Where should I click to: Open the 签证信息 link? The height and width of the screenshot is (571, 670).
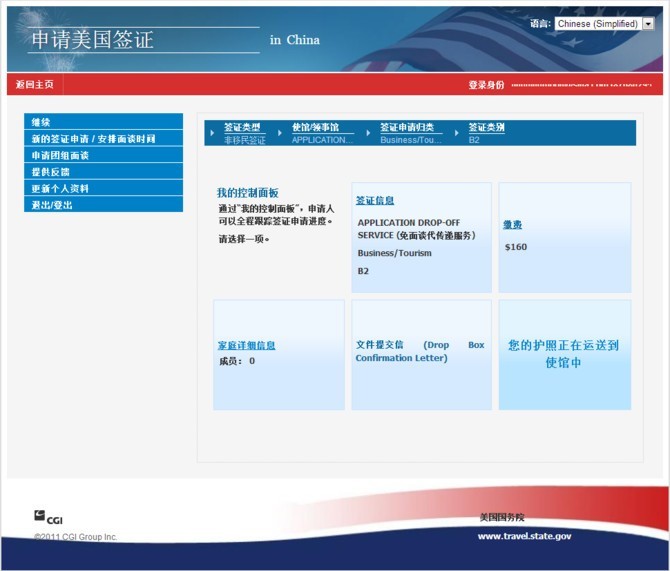click(x=375, y=200)
